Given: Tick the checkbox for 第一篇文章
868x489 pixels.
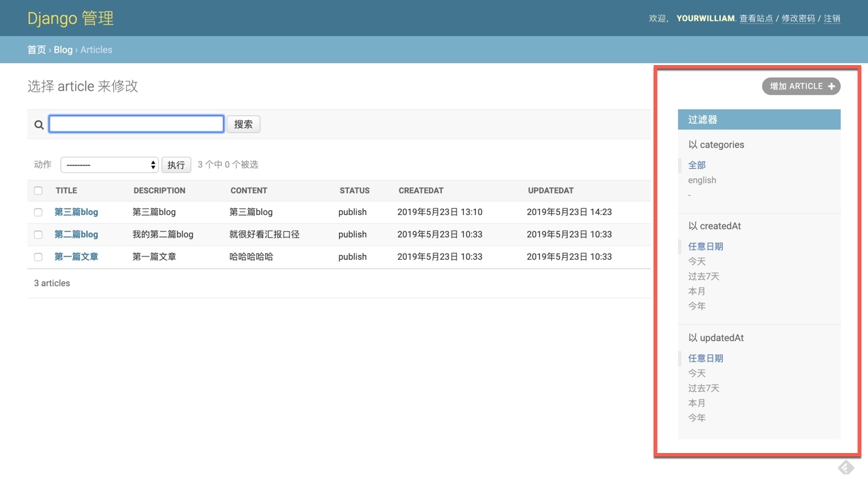Looking at the screenshot, I should [x=38, y=257].
